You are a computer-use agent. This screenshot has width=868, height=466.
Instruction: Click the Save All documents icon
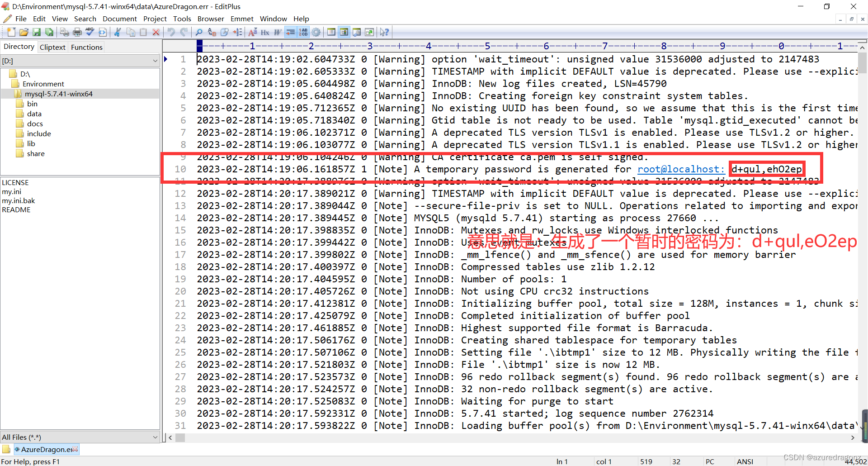49,32
